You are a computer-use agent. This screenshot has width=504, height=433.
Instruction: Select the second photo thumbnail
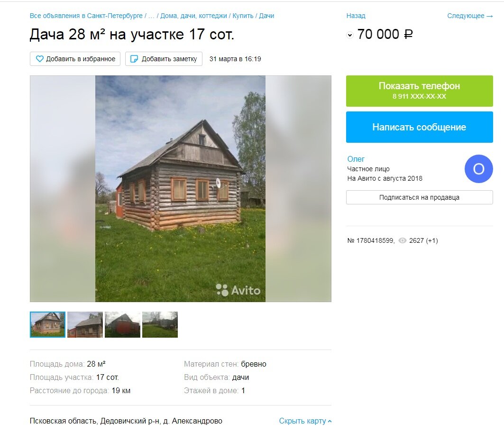point(85,325)
